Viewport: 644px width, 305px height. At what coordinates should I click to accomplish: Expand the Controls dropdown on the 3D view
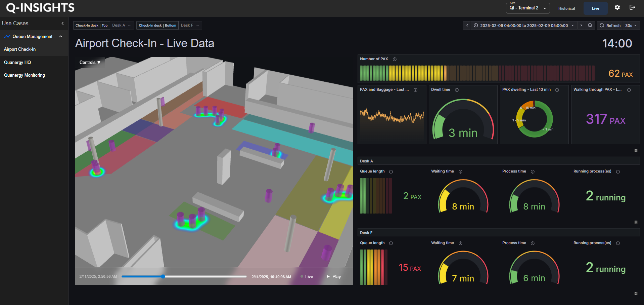click(x=90, y=62)
